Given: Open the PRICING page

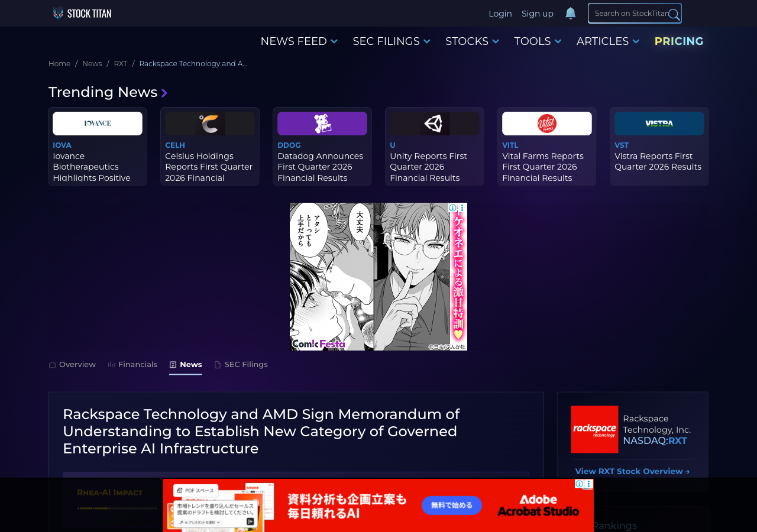Looking at the screenshot, I should 679,41.
